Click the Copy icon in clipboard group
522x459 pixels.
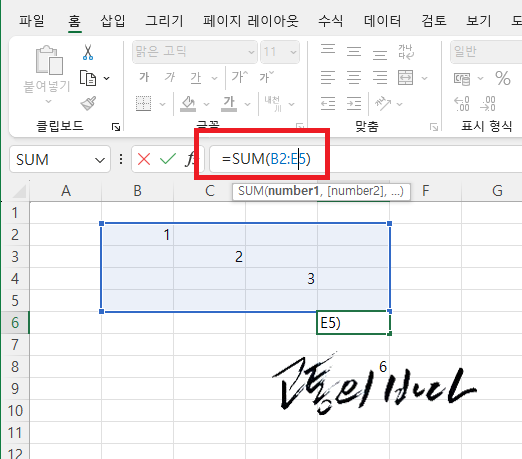pos(88,78)
